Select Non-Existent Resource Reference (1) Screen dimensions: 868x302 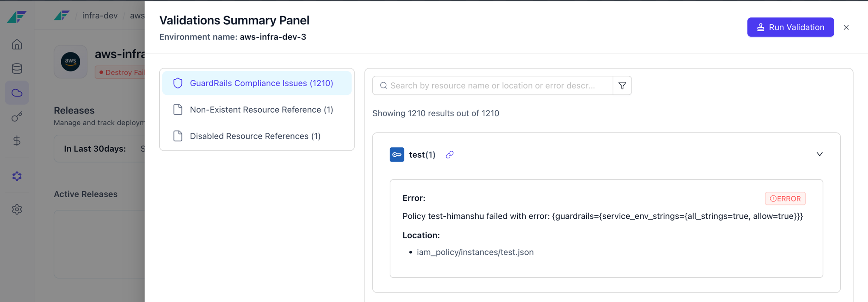256,110
